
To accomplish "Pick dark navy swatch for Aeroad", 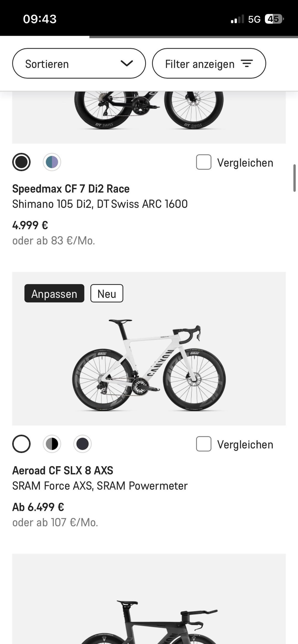I will pos(82,444).
